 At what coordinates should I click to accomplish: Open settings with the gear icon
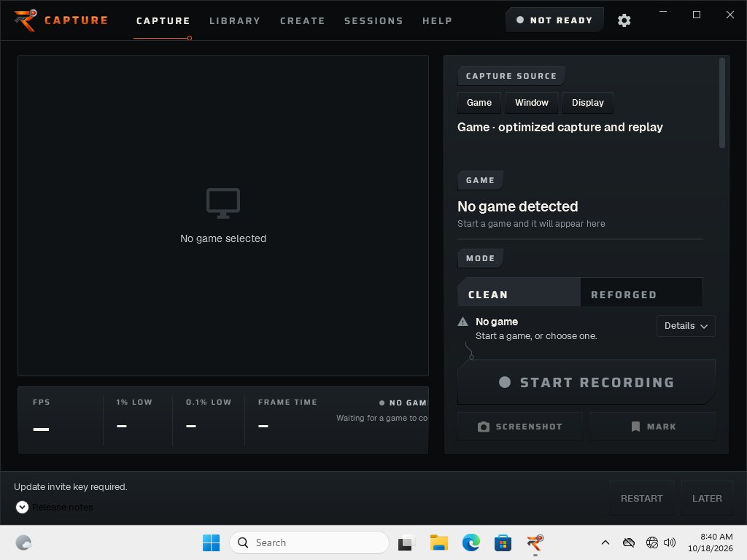coord(624,20)
